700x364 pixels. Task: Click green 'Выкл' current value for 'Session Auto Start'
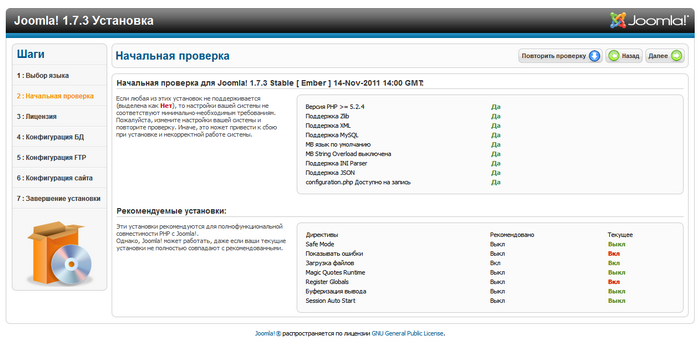click(x=617, y=301)
